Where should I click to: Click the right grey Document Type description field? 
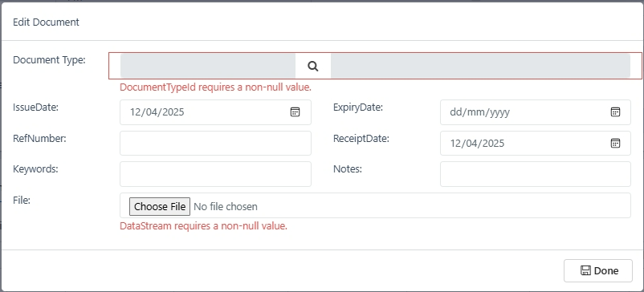[x=480, y=66]
